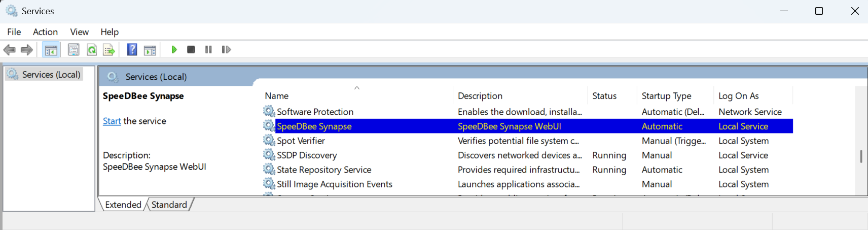
Task: Open the View menu
Action: 79,32
